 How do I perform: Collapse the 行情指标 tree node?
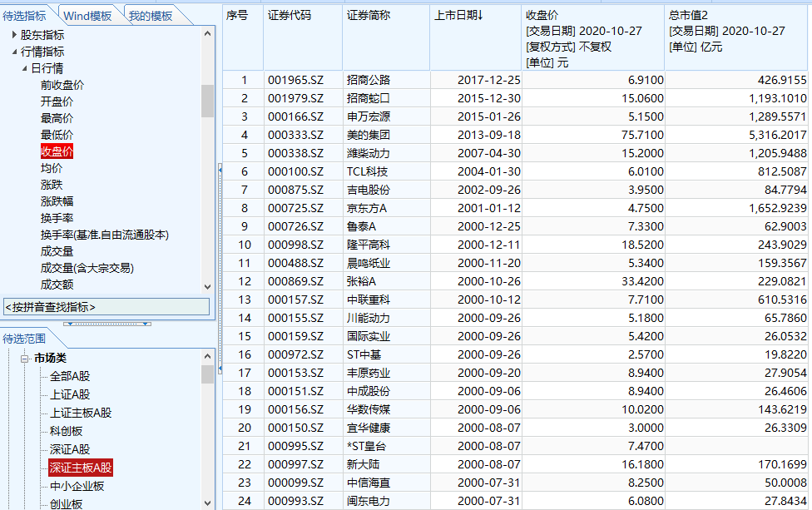[14, 52]
